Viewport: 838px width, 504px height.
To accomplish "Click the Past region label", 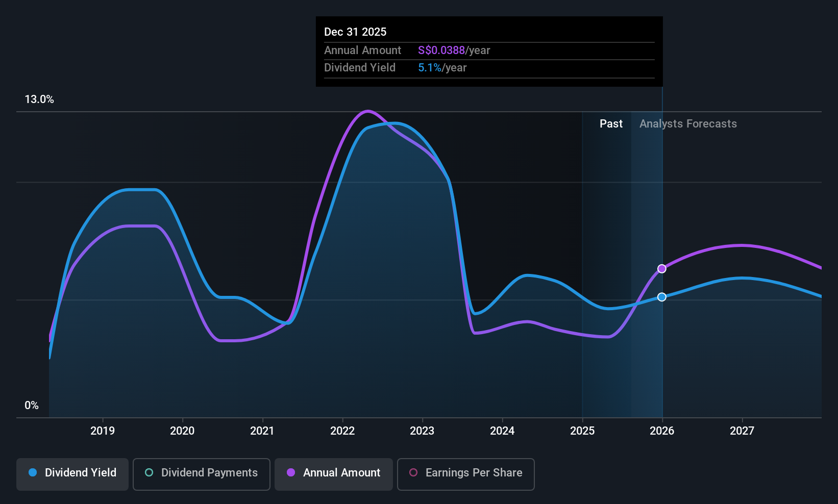I will pos(611,123).
